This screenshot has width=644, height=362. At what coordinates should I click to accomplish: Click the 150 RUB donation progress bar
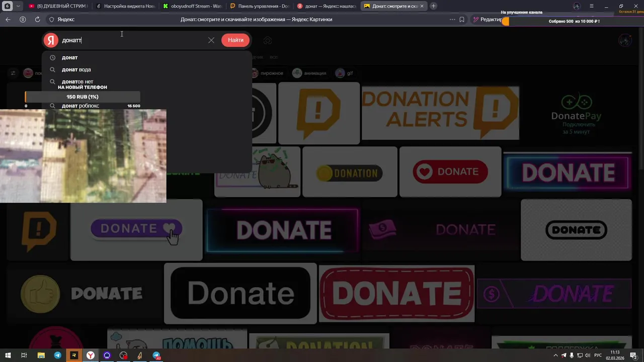[83, 97]
